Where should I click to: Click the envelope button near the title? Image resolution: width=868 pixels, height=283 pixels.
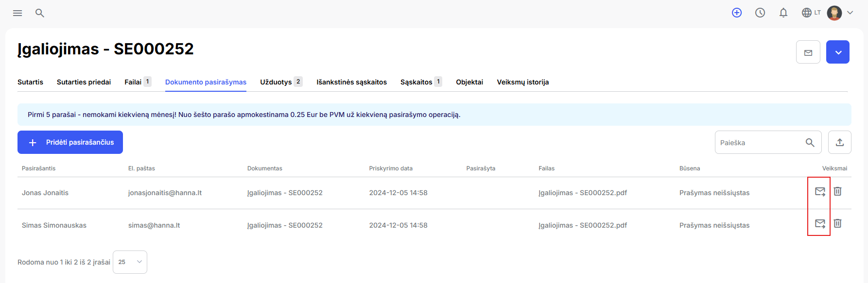[808, 52]
